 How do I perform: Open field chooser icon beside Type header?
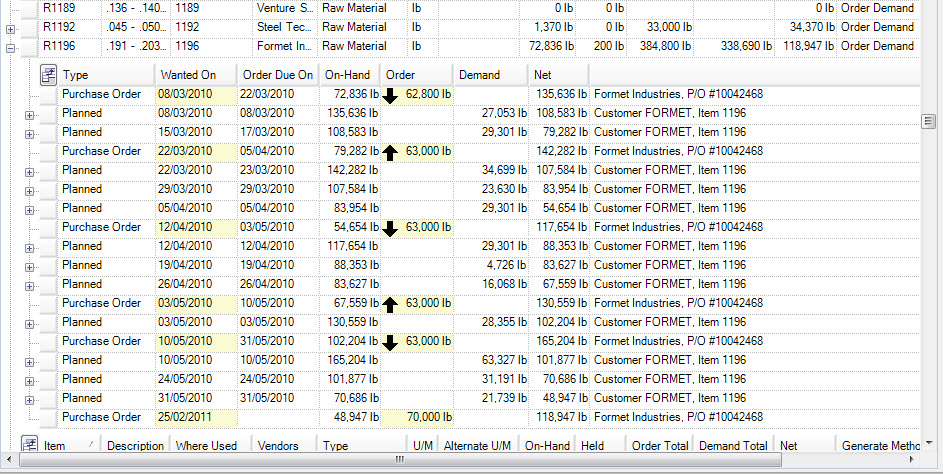(x=48, y=75)
